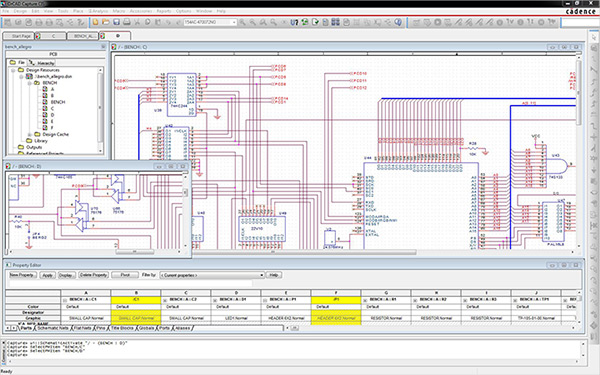Click the BENCH schematic page icon in the tree
This screenshot has height=375, width=600.
(x=45, y=102)
